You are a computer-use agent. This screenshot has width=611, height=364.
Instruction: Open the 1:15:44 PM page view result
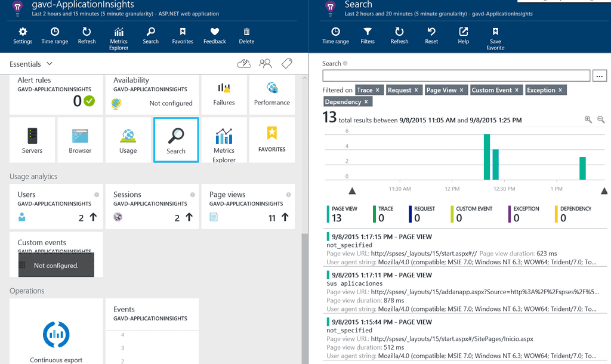(x=465, y=339)
